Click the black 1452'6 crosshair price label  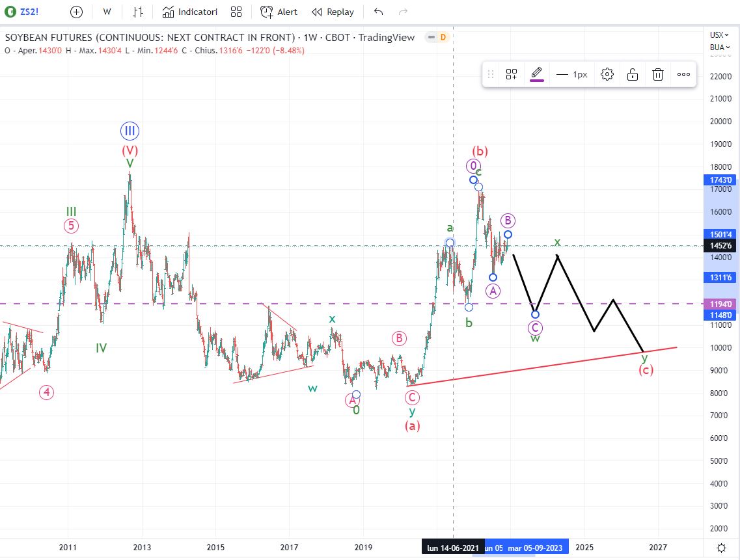[x=720, y=246]
